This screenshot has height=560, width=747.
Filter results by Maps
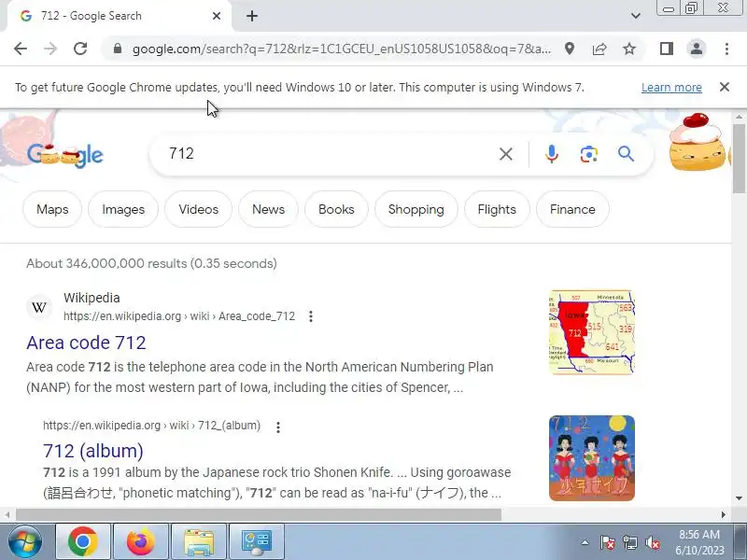52,209
